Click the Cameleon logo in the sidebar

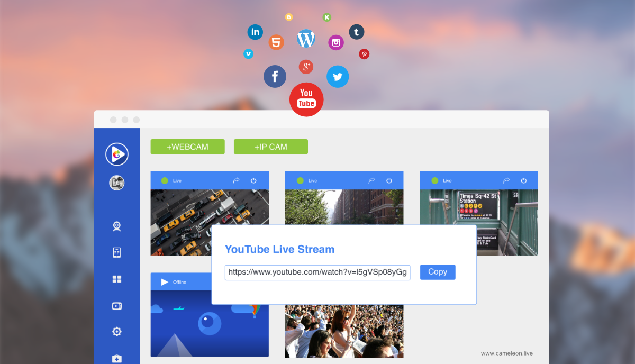point(117,154)
